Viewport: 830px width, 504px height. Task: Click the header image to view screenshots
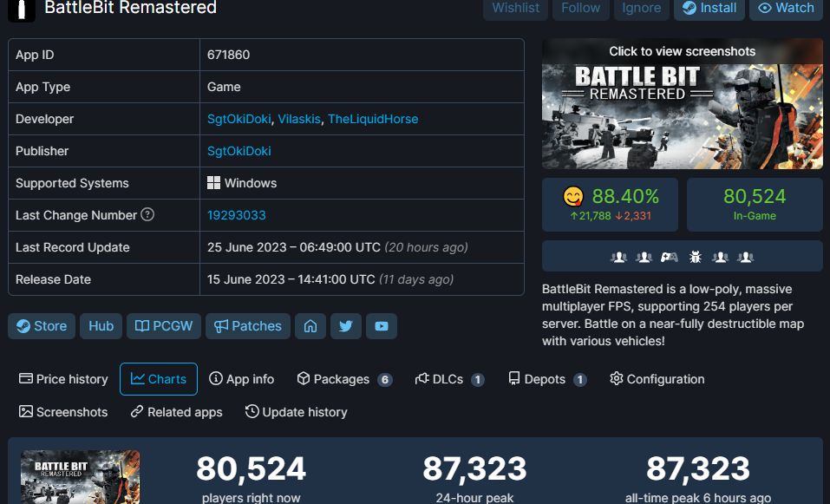[x=683, y=104]
